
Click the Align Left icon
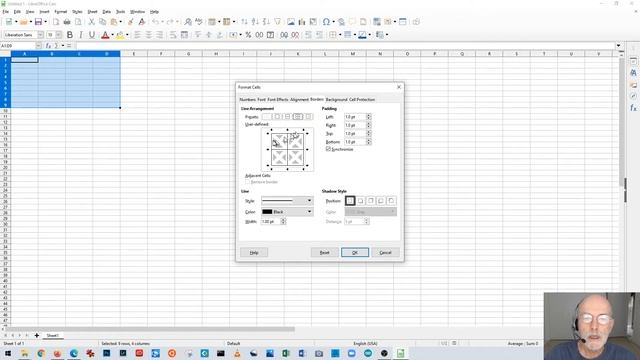[138, 35]
